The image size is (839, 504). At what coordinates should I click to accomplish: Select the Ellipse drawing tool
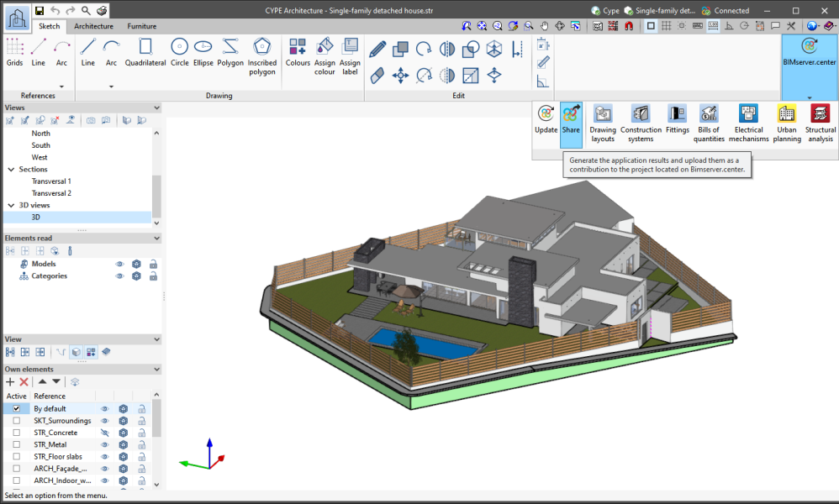(203, 52)
